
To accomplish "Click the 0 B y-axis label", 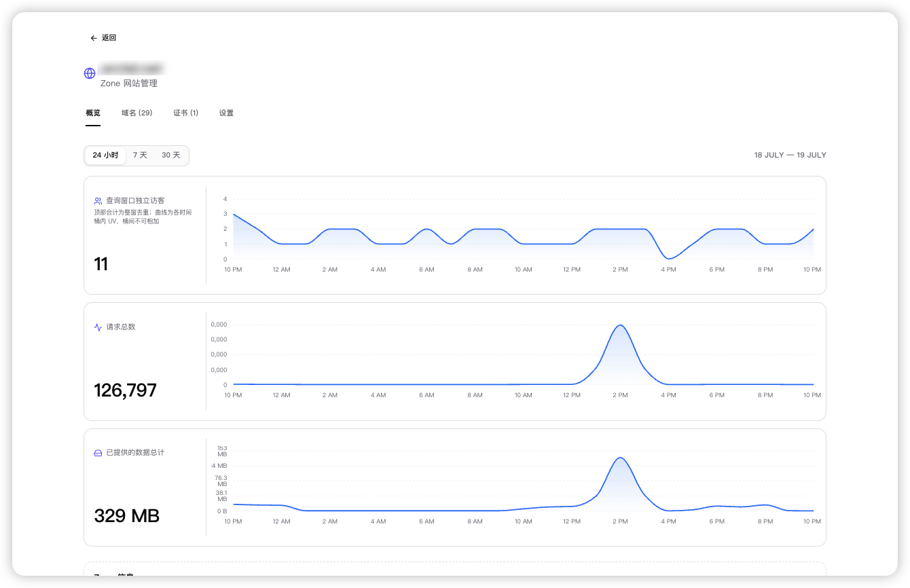I will pyautogui.click(x=222, y=511).
